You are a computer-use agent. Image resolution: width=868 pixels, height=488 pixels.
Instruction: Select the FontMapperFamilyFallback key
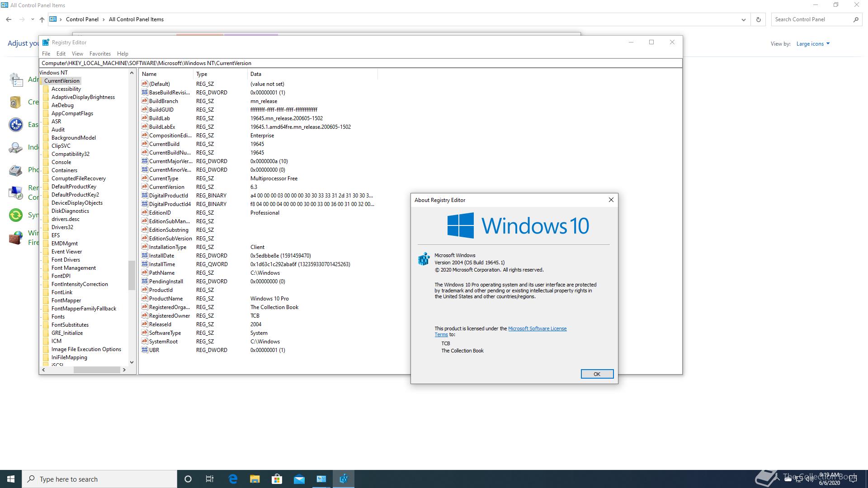coord(84,309)
